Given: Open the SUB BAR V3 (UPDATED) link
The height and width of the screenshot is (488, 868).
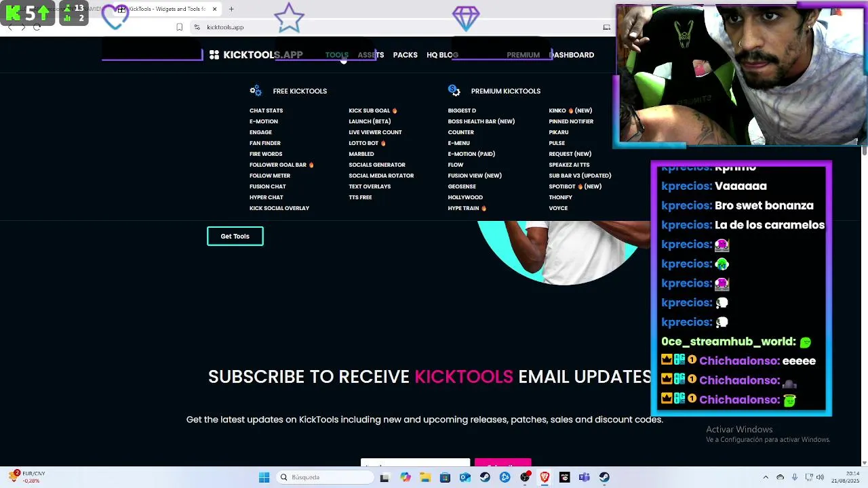Looking at the screenshot, I should [580, 176].
